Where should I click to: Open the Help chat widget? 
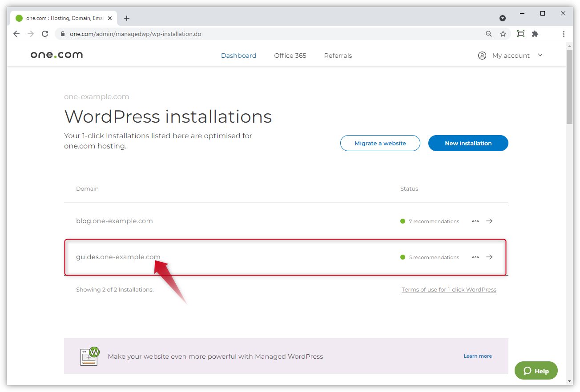(536, 370)
